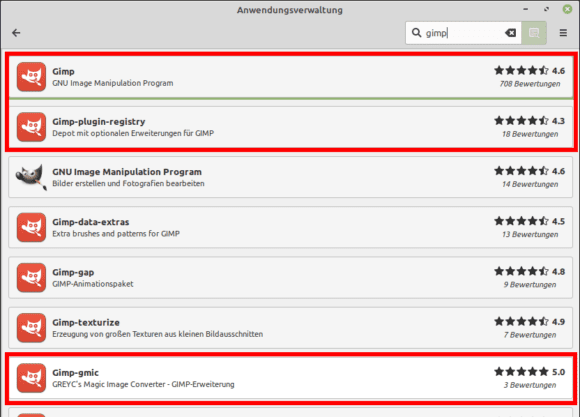Open the Gimp-gmic icon
The image size is (580, 417).
(31, 378)
